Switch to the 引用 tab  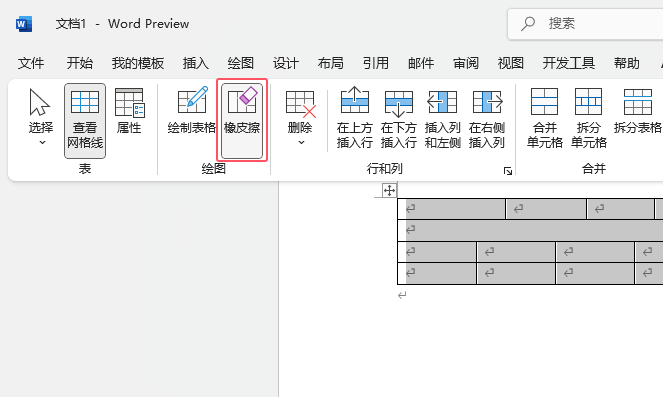pos(375,63)
